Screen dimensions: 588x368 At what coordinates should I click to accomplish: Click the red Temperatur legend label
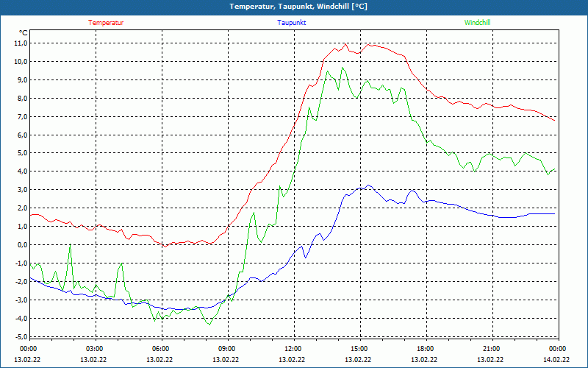(106, 22)
